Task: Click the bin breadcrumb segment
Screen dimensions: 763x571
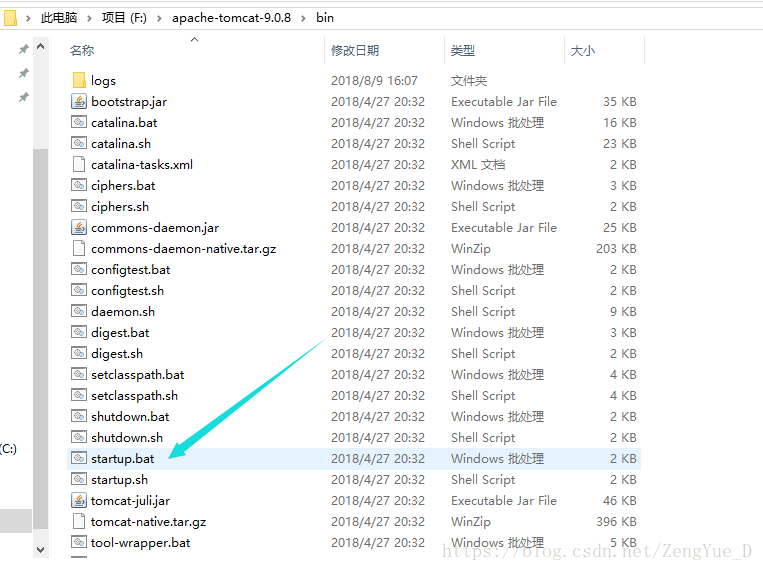Action: click(x=325, y=18)
